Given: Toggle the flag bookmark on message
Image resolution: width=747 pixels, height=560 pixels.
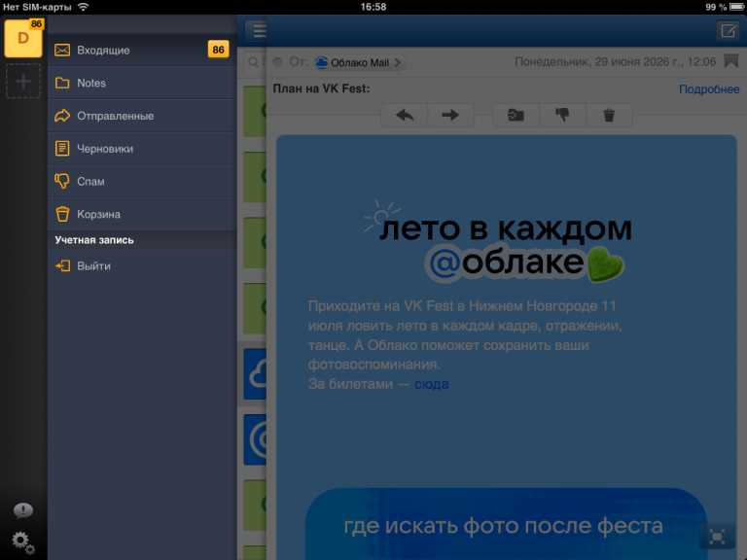Looking at the screenshot, I should click(730, 61).
